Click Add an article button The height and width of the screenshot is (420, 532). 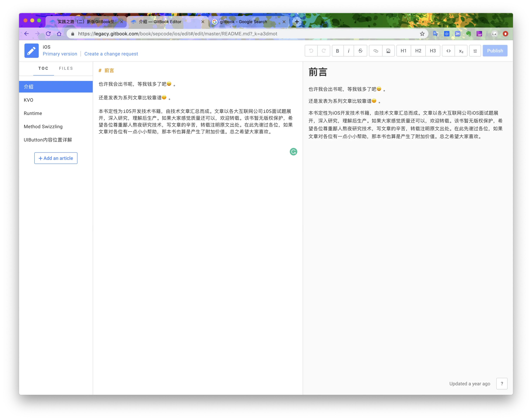click(56, 158)
